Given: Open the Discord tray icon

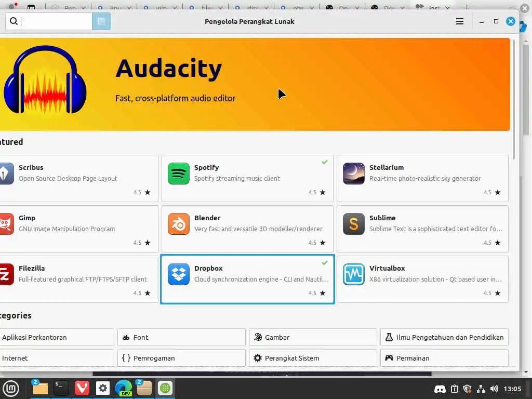Looking at the screenshot, I should [x=440, y=389].
